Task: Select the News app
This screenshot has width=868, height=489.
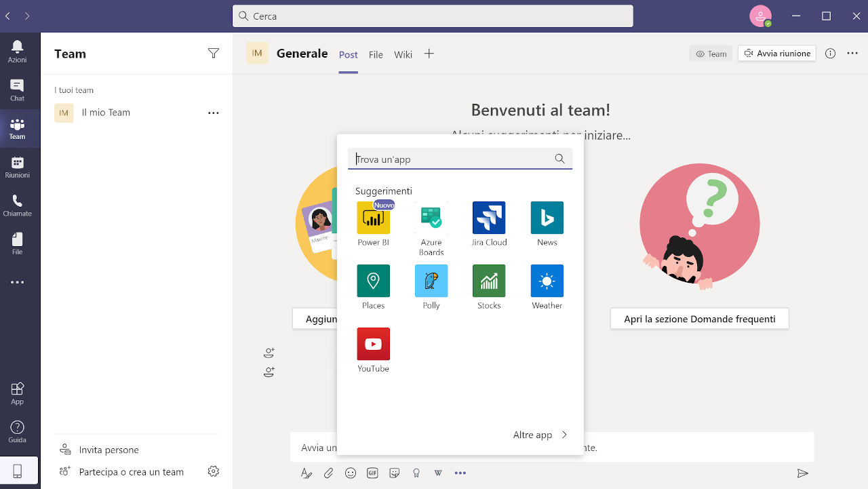Action: click(547, 224)
